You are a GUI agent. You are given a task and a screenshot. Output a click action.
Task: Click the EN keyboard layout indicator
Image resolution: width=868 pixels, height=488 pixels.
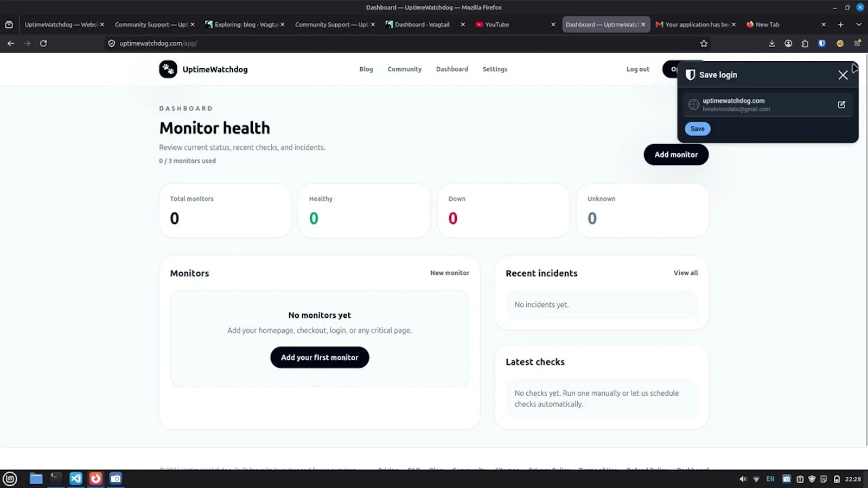point(770,479)
